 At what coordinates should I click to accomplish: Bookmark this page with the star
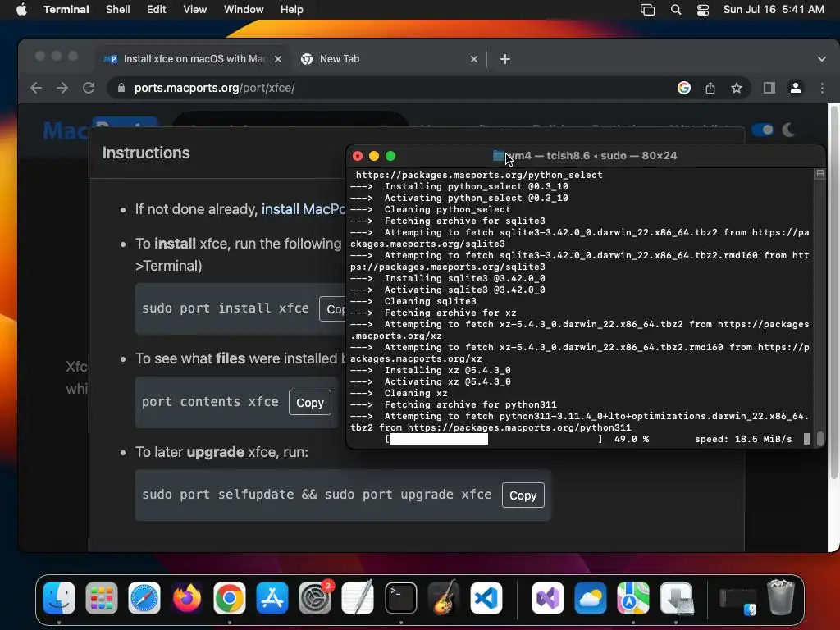(737, 88)
